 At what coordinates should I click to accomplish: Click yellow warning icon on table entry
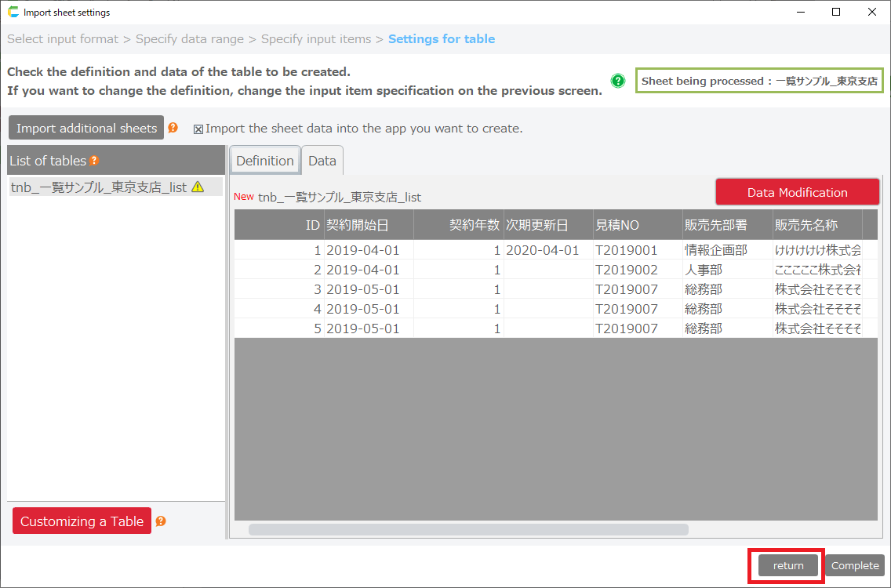click(198, 187)
